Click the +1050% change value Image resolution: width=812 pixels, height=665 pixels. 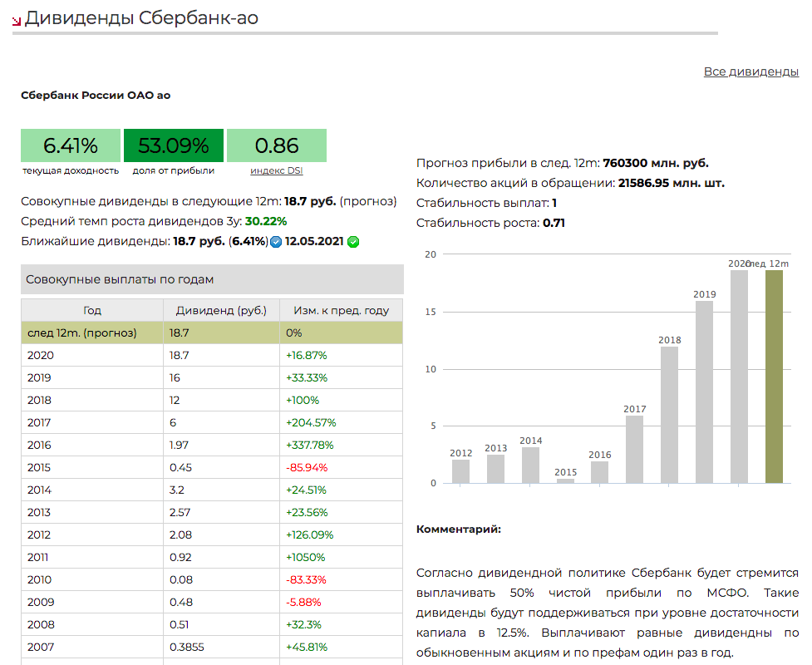[306, 557]
